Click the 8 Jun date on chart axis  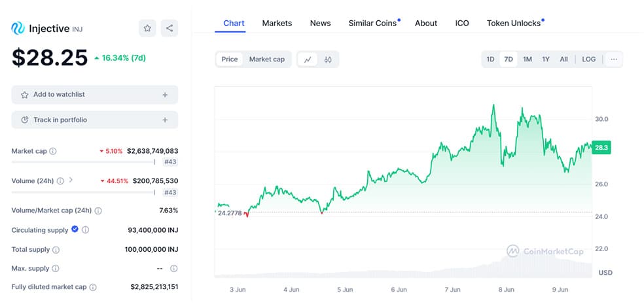point(506,290)
